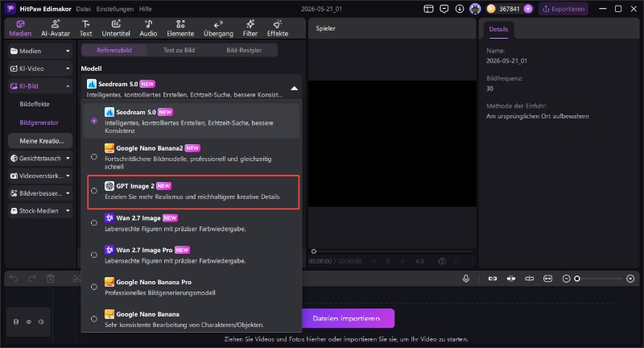Click the layout switch icon in title bar
The image size is (644, 348).
click(428, 9)
